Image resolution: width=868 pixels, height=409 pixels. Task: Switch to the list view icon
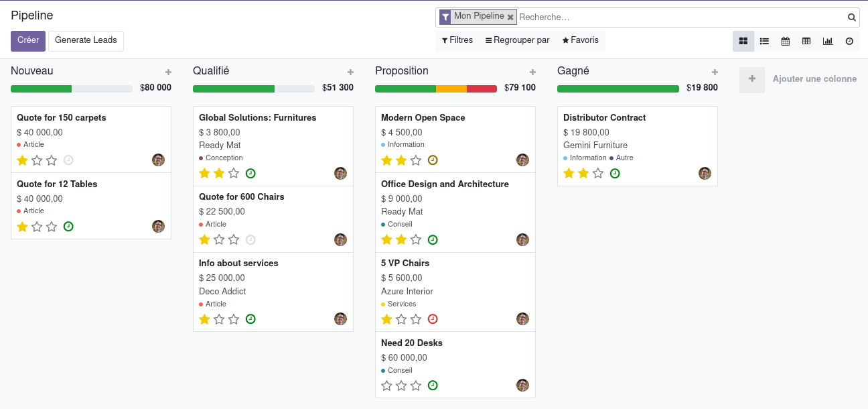coord(764,41)
